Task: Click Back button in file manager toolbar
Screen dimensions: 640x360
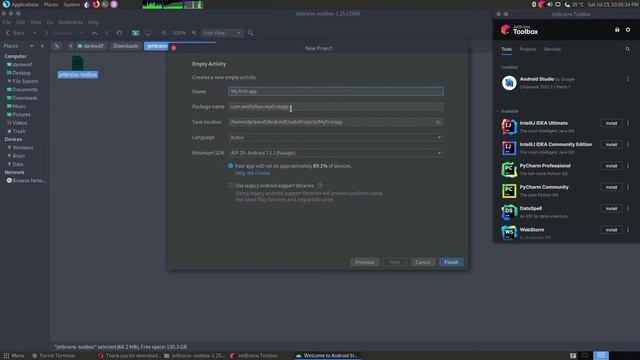Action: click(16, 33)
